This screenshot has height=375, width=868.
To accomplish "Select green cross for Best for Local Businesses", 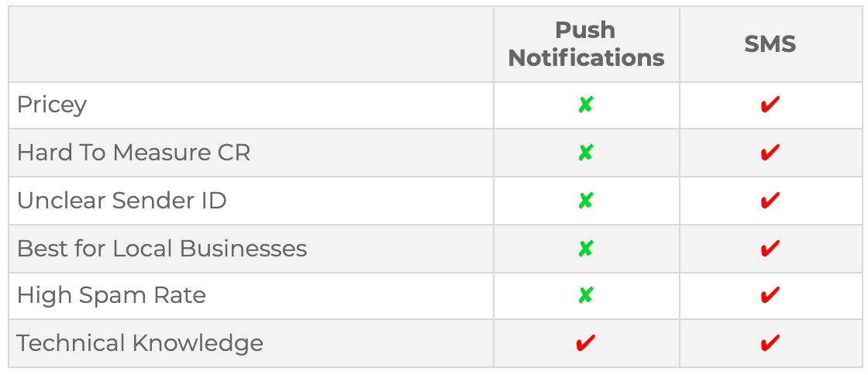I will (x=586, y=249).
